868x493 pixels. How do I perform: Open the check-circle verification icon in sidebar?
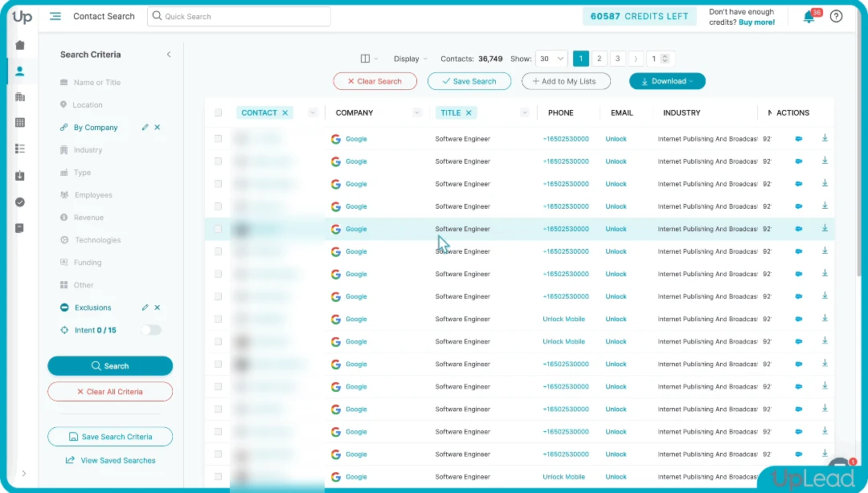(x=20, y=202)
